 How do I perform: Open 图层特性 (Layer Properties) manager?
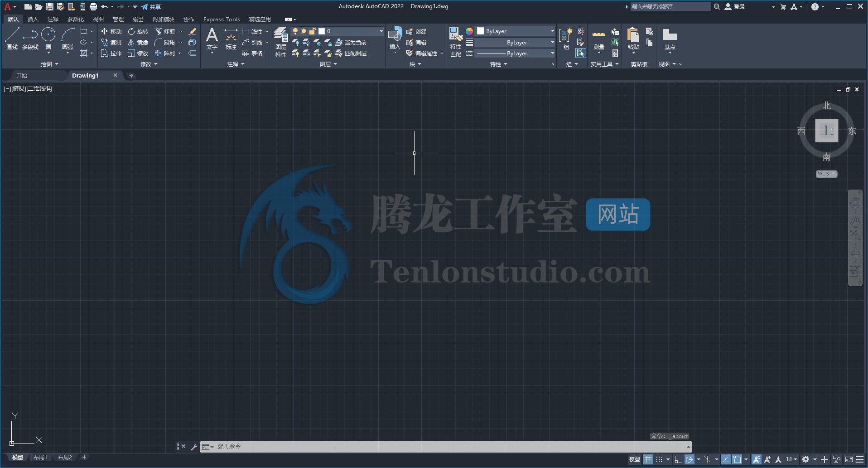pos(281,42)
